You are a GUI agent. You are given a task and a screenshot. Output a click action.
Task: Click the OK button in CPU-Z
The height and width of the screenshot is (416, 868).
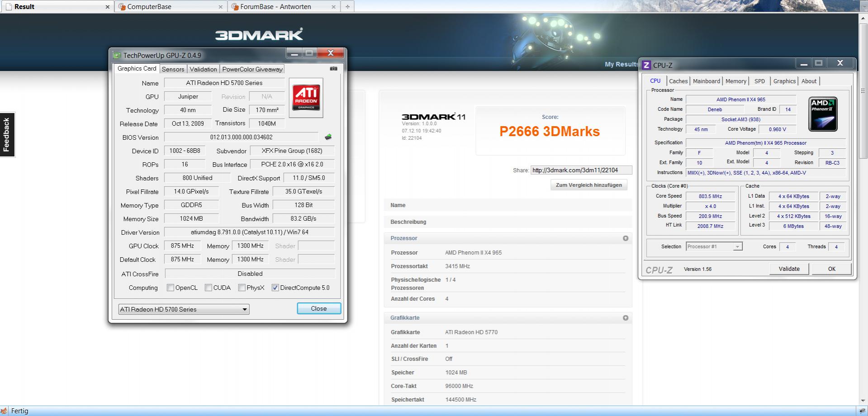831,269
